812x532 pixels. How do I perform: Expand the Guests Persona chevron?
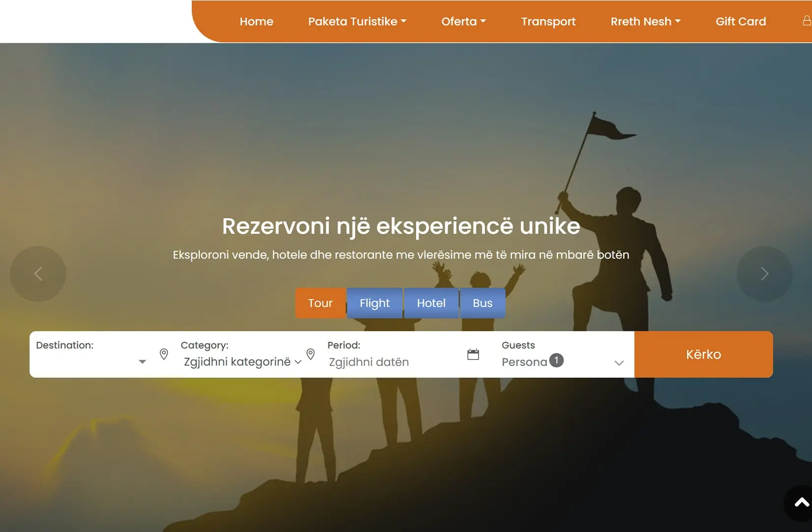click(619, 363)
